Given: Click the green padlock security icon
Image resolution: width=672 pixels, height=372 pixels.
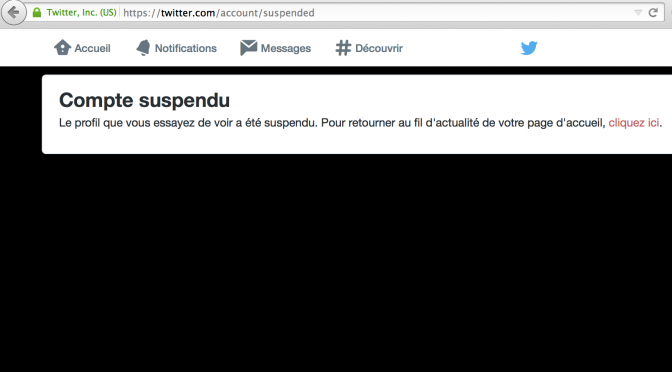Looking at the screenshot, I should click(37, 12).
